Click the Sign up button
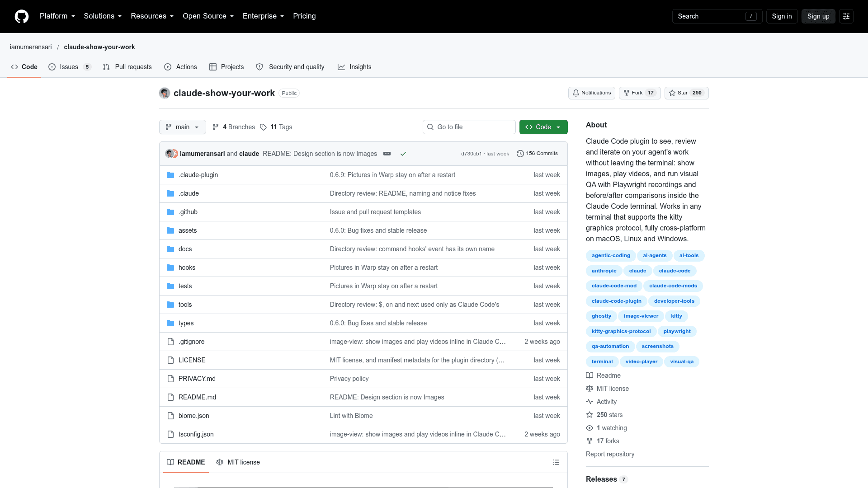This screenshot has height=488, width=868. (818, 16)
